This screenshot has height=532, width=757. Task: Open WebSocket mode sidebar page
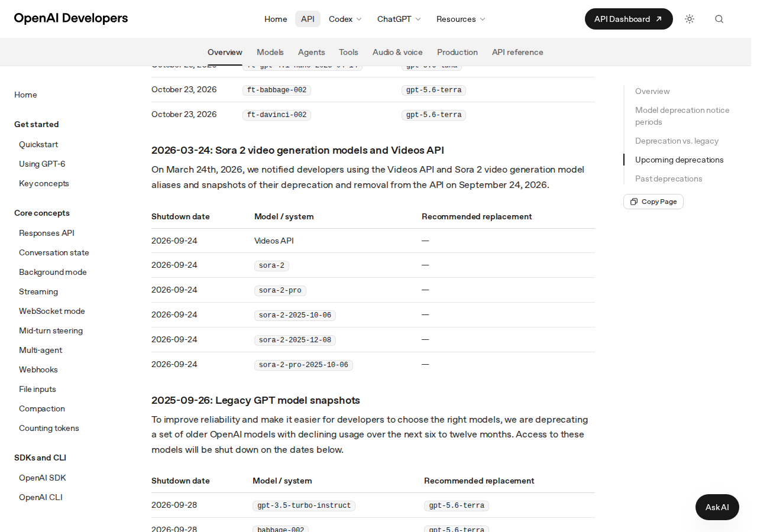coord(52,311)
